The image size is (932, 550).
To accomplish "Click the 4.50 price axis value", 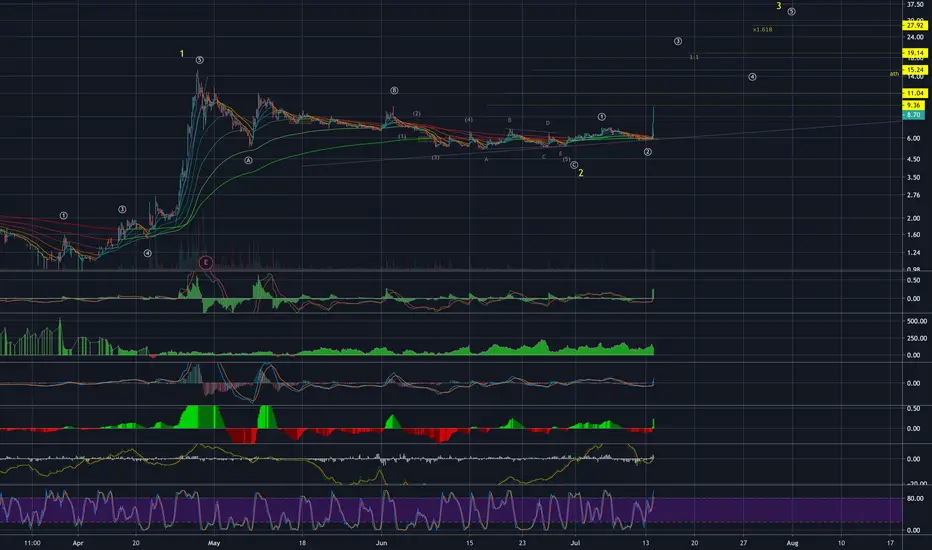I will tap(914, 159).
